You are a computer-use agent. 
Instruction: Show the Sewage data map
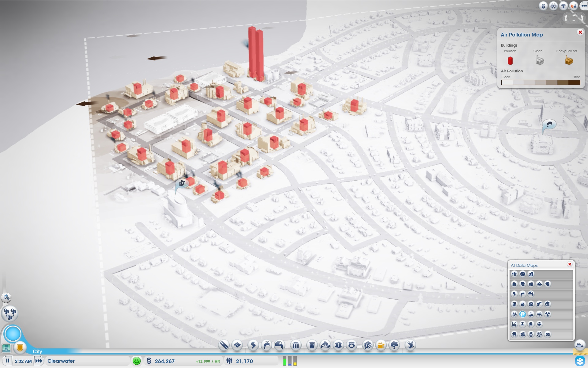531,294
